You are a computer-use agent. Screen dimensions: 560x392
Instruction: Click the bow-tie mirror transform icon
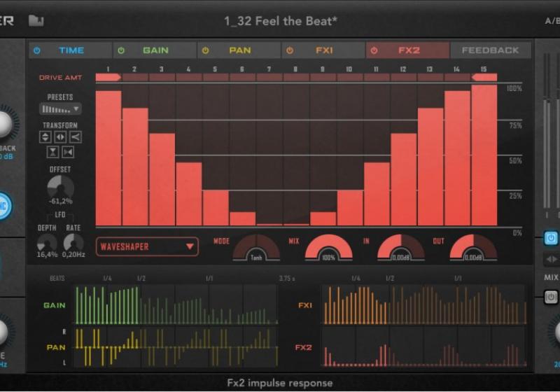68,152
